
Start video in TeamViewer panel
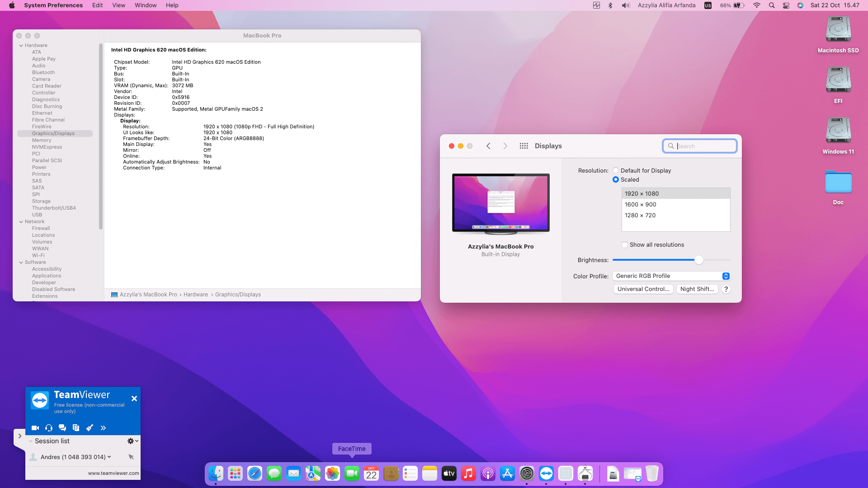point(35,428)
